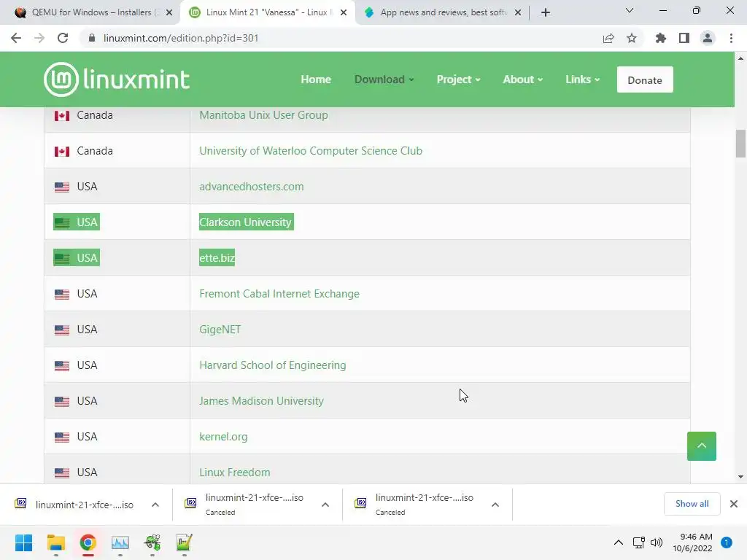Expand options for third canceled iso download

pos(495,505)
